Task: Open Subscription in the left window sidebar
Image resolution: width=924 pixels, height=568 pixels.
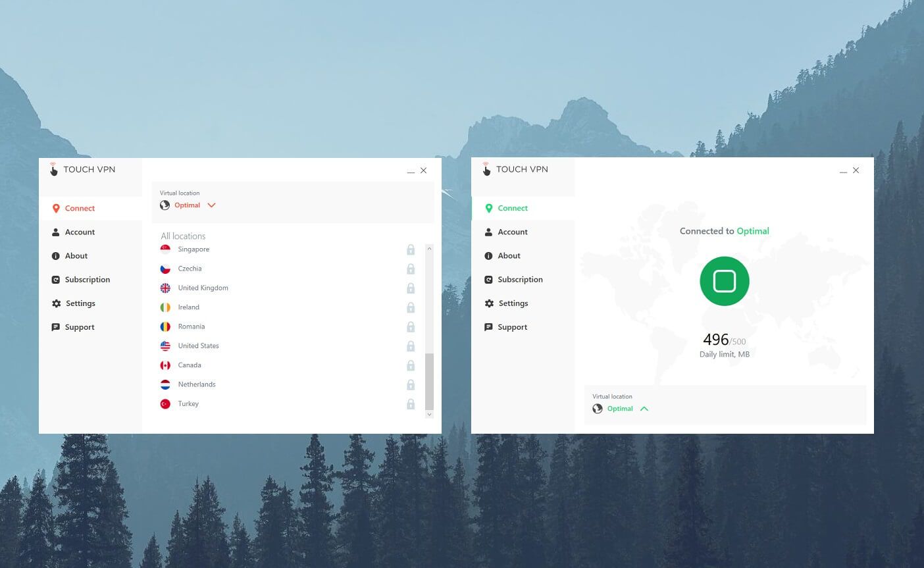Action: pyautogui.click(x=91, y=279)
